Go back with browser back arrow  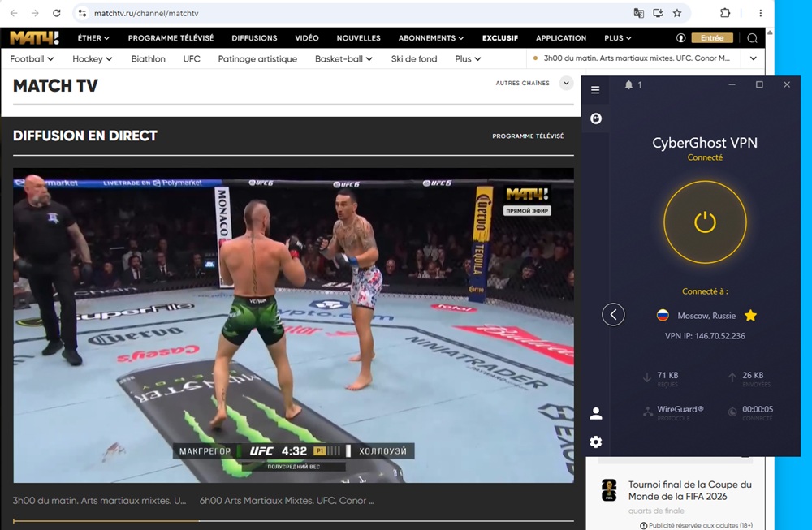coord(14,13)
